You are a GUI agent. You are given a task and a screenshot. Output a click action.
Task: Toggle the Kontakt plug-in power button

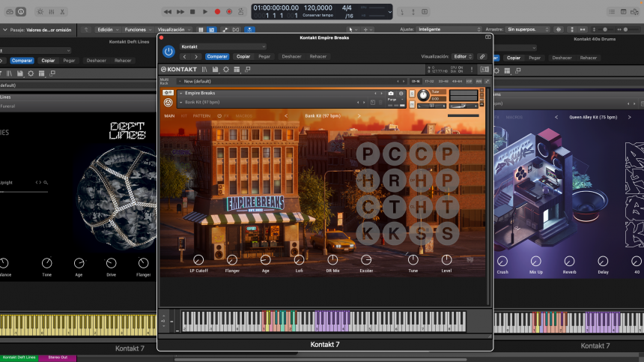click(168, 52)
